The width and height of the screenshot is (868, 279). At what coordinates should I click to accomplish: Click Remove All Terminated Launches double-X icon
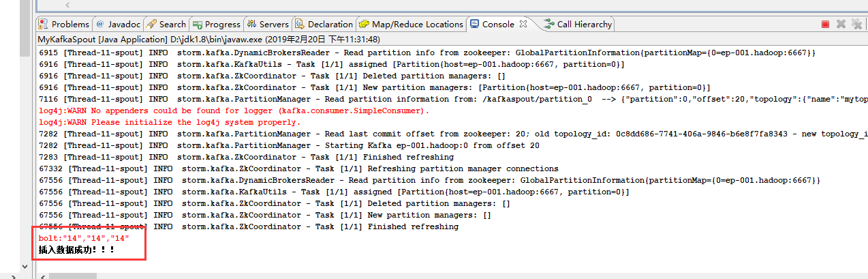[856, 24]
